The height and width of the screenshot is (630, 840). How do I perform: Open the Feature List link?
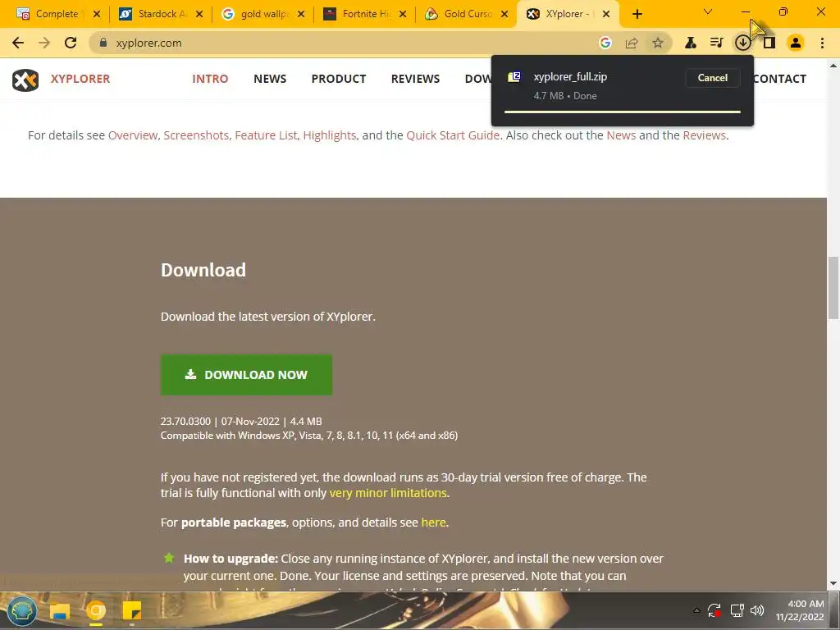[x=266, y=135]
